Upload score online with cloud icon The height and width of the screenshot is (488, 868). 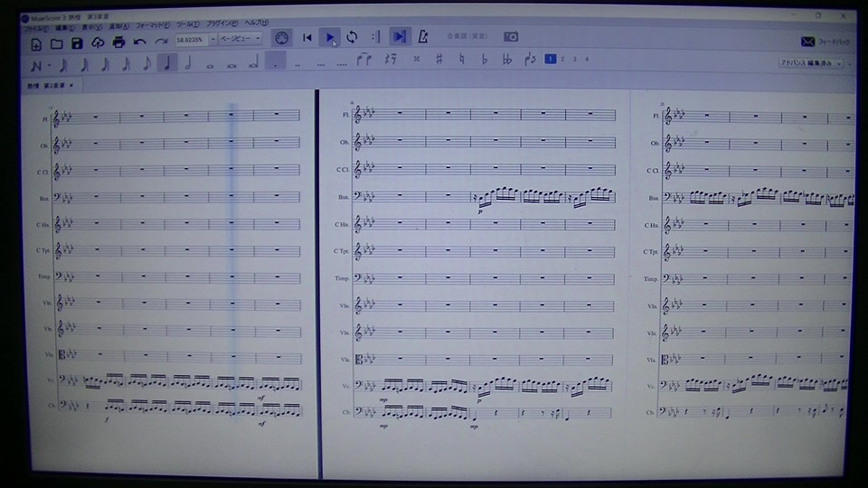(x=98, y=42)
